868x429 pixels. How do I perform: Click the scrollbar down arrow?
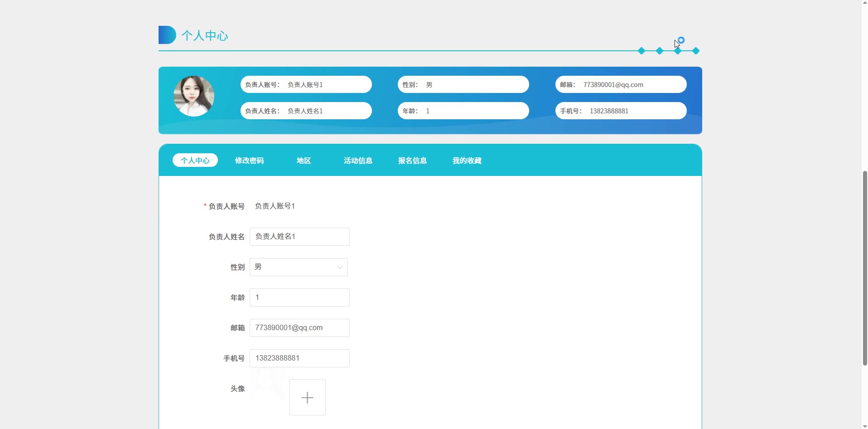click(x=864, y=426)
